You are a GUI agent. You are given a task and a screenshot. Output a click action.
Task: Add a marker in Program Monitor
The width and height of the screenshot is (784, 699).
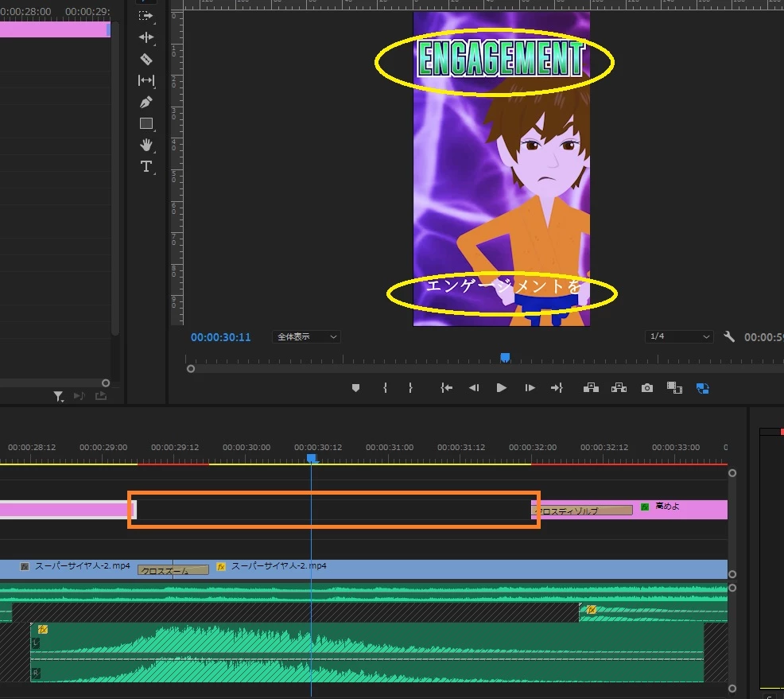[355, 388]
